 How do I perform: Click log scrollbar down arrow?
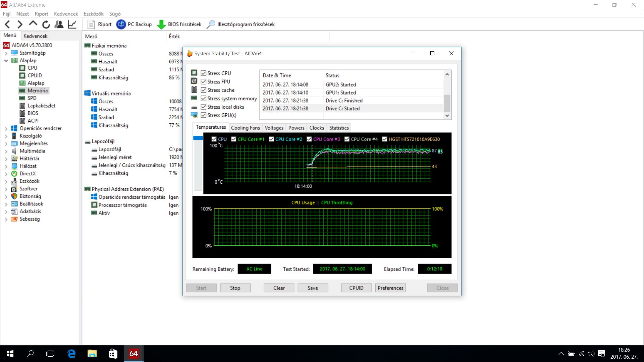447,116
